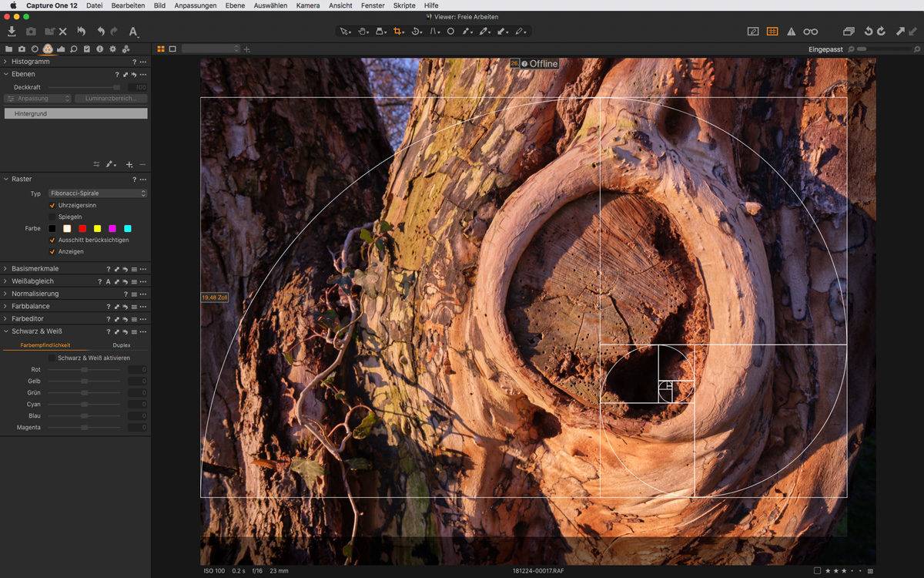Pick the yellow grid color swatch
The height and width of the screenshot is (578, 924).
[x=97, y=229]
